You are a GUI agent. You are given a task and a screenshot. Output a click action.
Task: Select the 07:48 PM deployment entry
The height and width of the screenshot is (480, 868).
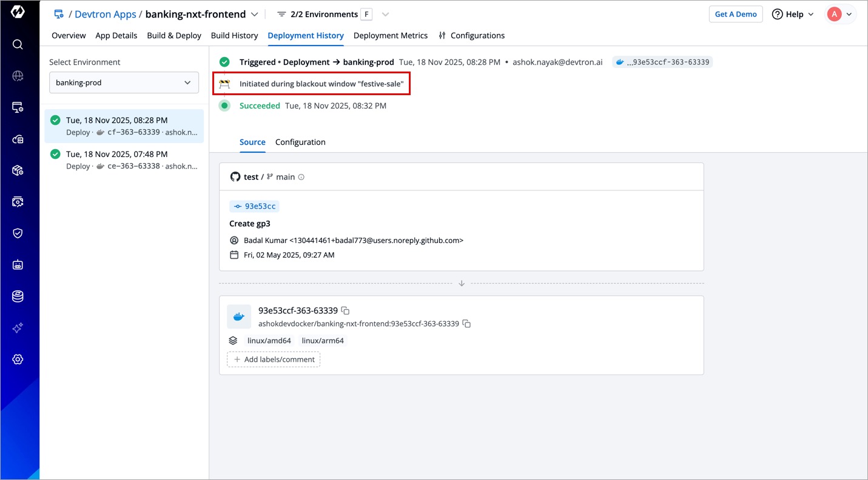point(124,160)
